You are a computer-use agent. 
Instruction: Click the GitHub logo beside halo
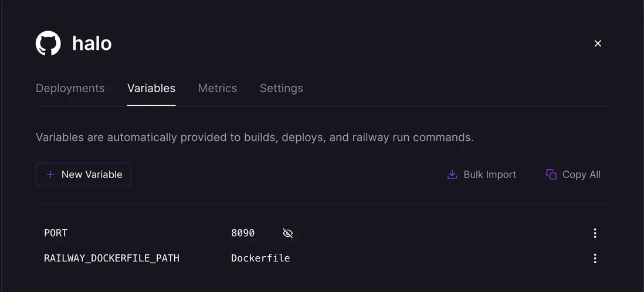click(x=48, y=43)
